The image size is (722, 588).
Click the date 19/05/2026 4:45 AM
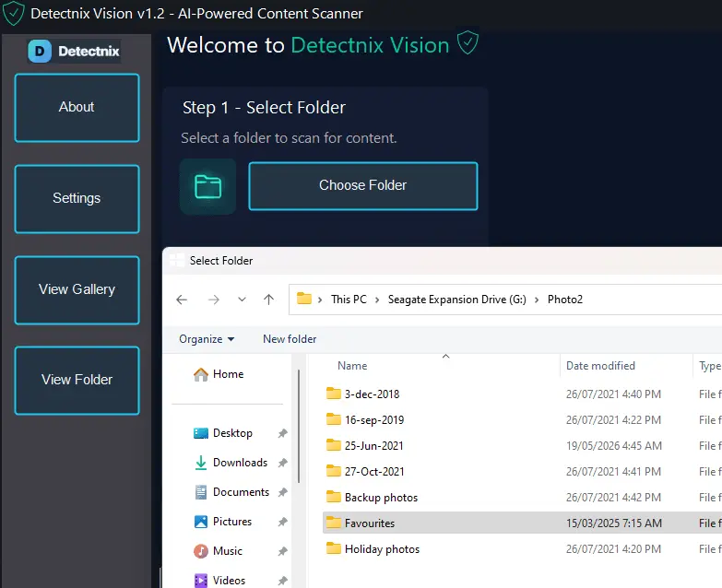[614, 446]
